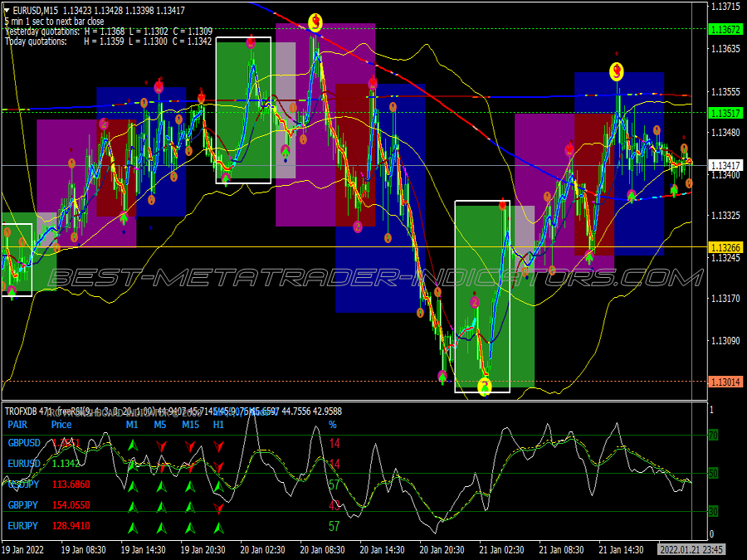Click the green 1.13517 price level label
Image resolution: width=747 pixels, height=560 pixels.
tap(725, 113)
